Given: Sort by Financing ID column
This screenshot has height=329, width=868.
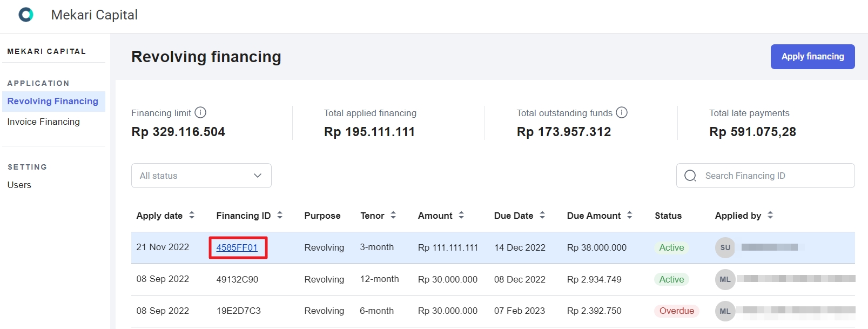Looking at the screenshot, I should (x=280, y=215).
